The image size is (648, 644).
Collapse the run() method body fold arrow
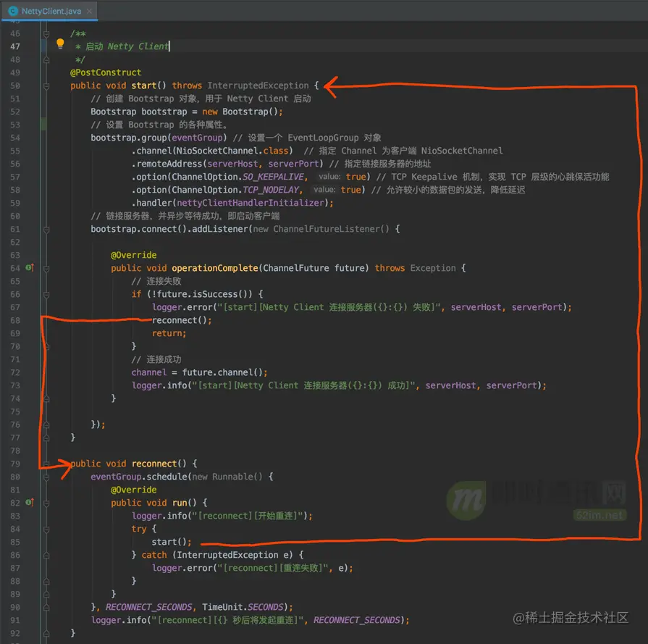(46, 503)
